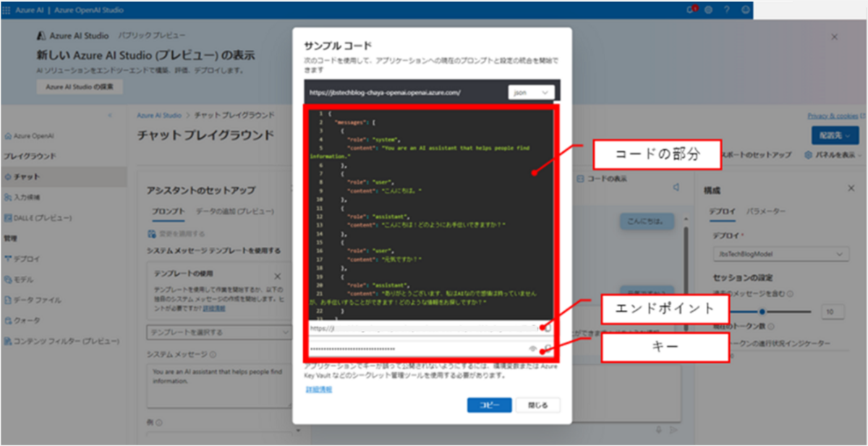Screen dimensions: 868x446
Task: Open the help question mark icon
Action: point(726,10)
